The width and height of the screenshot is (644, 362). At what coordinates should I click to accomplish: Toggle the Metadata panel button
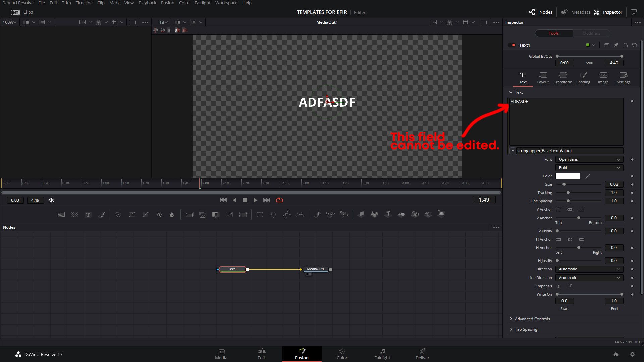tap(576, 12)
